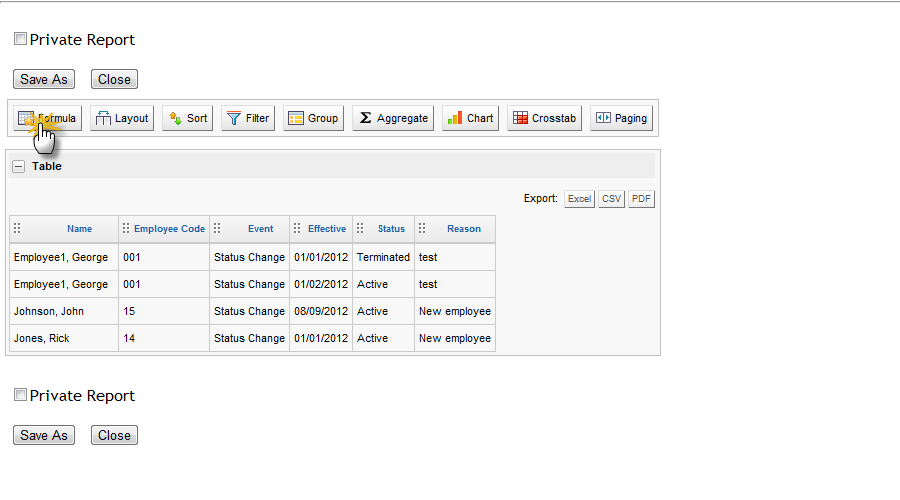
Task: Open the Filter funnel tool
Action: 248,118
